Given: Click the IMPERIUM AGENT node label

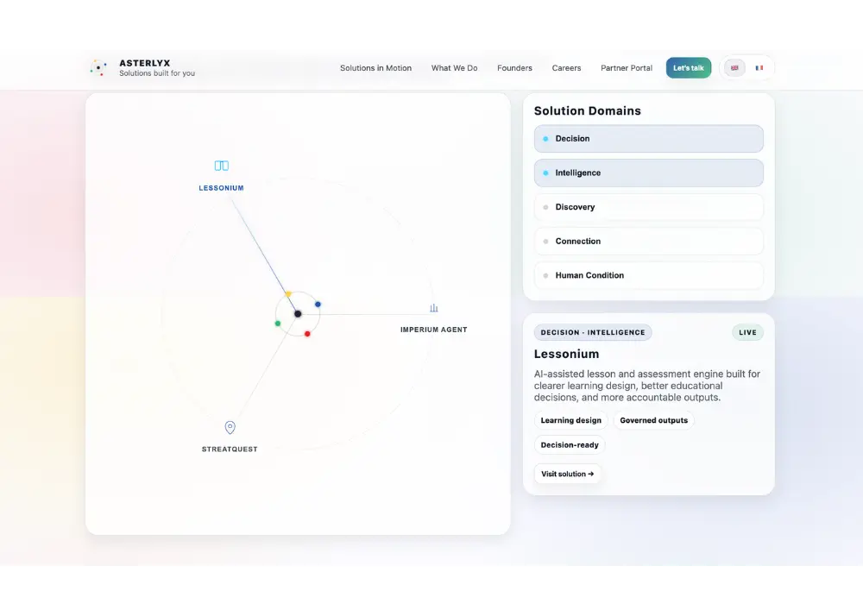Looking at the screenshot, I should coord(434,330).
